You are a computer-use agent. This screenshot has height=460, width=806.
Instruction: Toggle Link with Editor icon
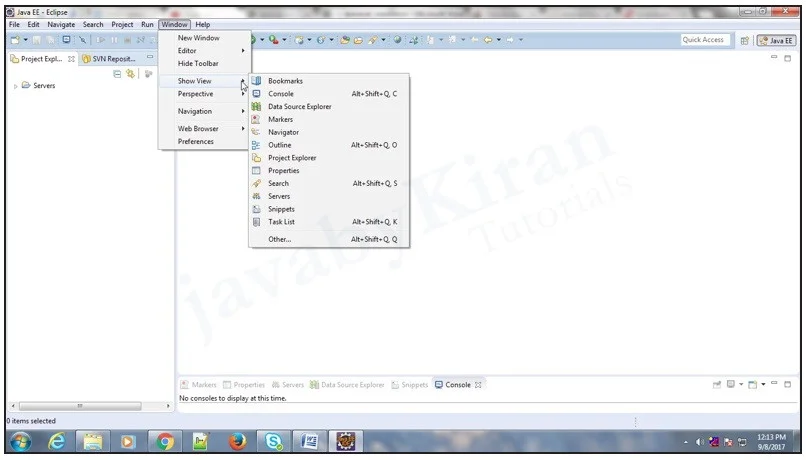(x=130, y=75)
